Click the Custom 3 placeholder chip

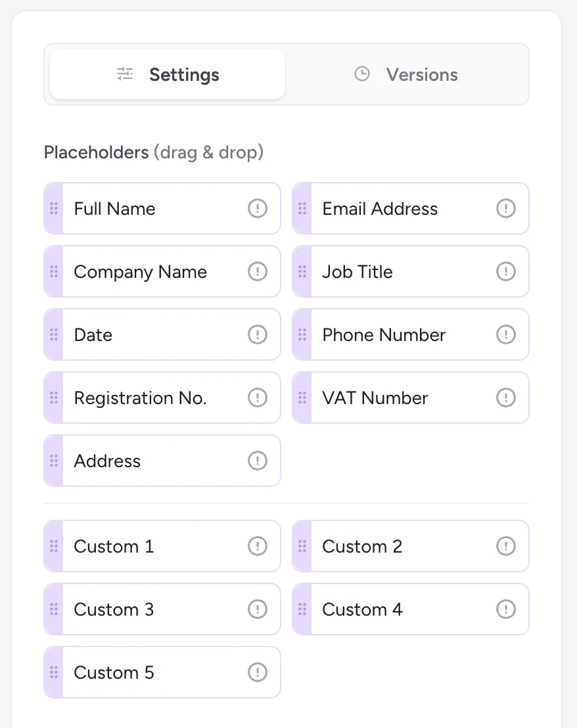161,609
